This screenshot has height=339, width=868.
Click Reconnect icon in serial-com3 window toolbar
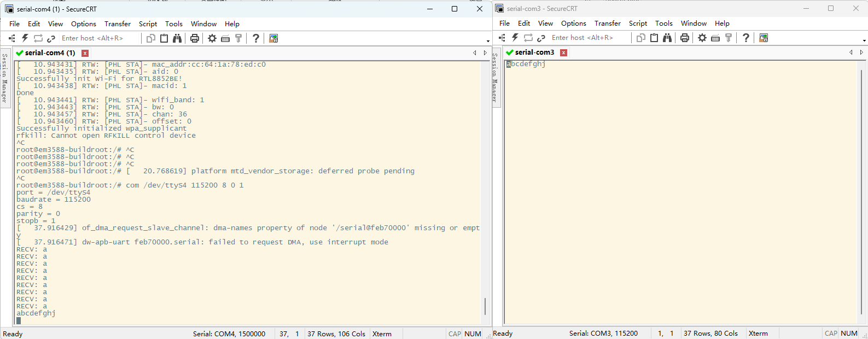(x=528, y=38)
